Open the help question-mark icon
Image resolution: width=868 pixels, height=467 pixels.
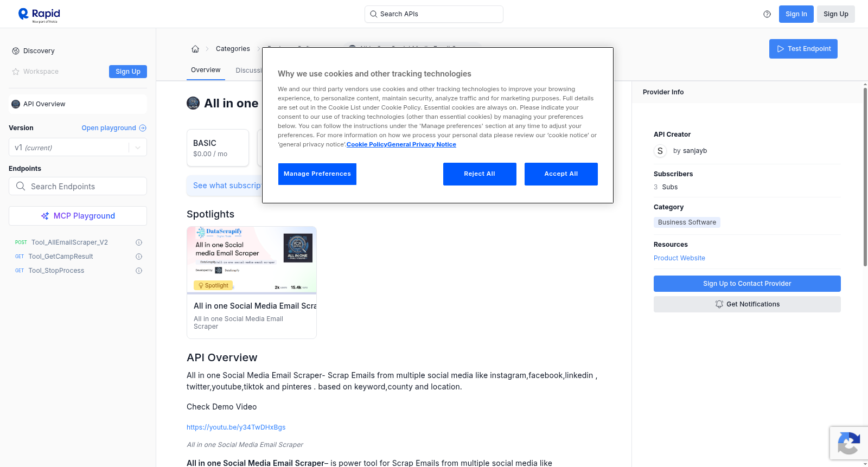point(767,14)
